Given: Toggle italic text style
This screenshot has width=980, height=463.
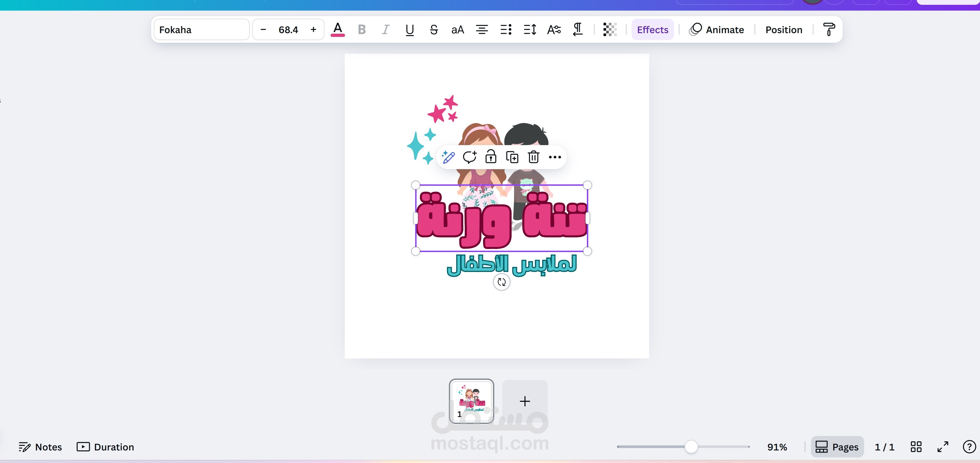Looking at the screenshot, I should (385, 30).
